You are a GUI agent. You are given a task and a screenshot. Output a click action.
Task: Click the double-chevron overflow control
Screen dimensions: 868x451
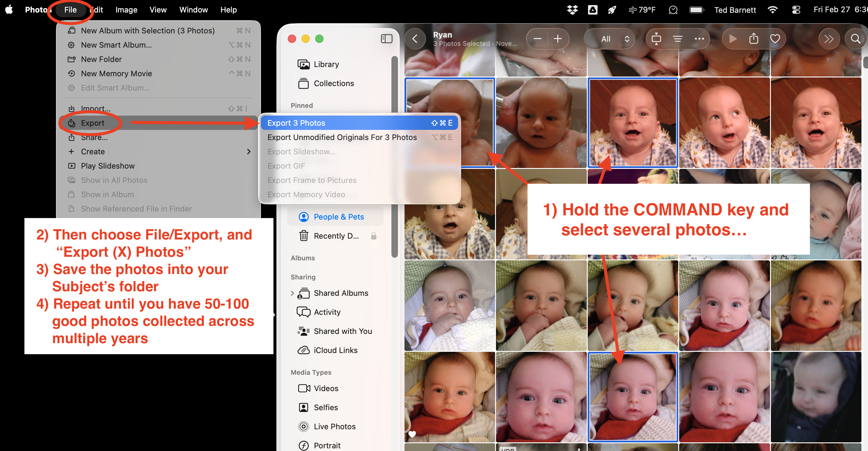829,38
